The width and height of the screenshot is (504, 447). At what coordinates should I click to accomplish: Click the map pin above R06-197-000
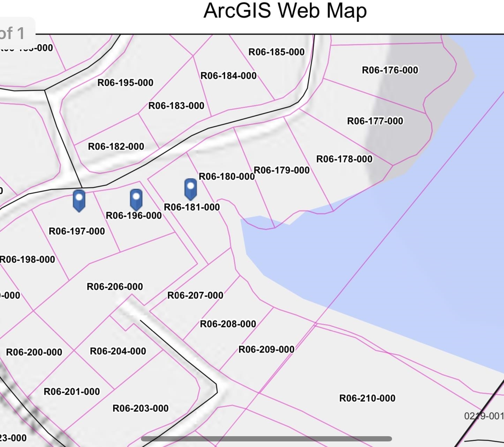point(79,201)
